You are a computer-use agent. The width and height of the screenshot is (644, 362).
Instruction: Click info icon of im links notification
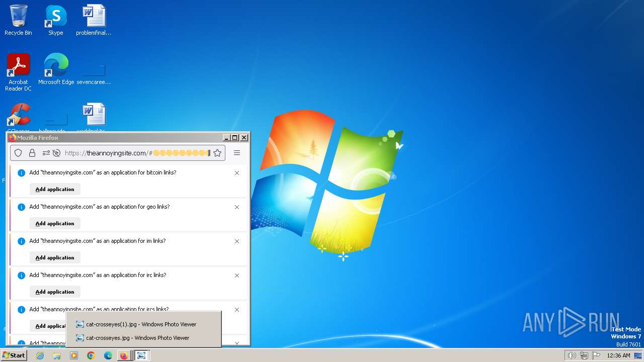point(21,241)
